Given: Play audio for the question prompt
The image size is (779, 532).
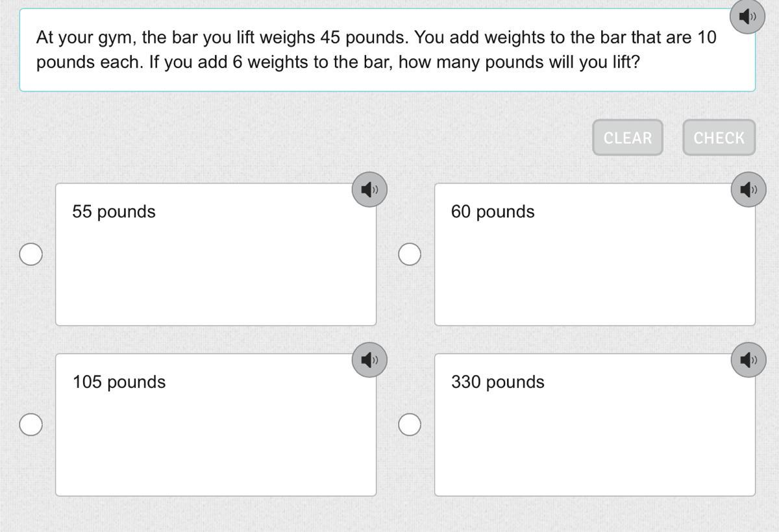Looking at the screenshot, I should (747, 16).
